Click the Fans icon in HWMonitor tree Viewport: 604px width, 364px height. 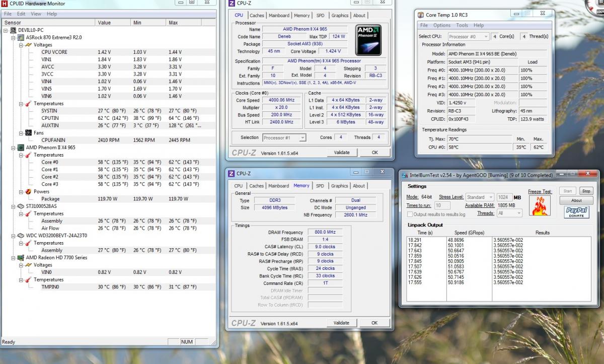(29, 133)
